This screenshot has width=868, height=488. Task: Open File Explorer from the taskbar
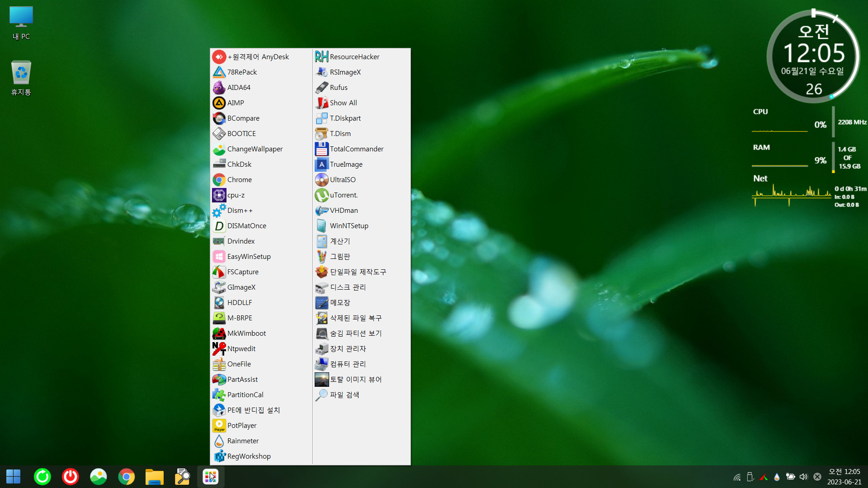tap(155, 477)
